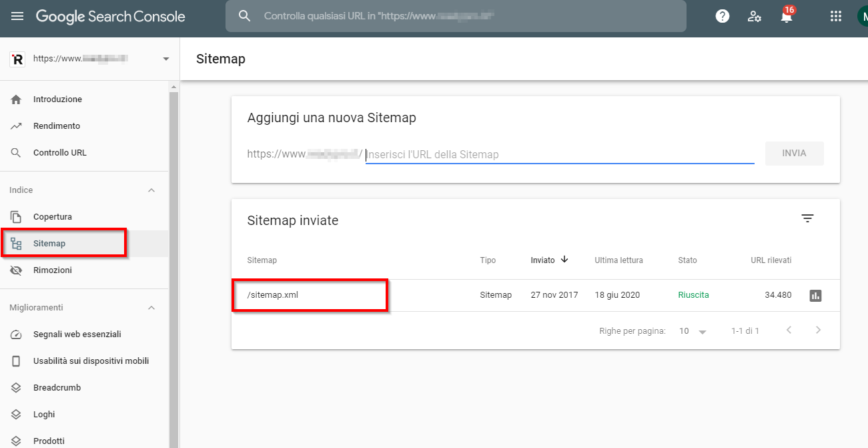Click the Stato column header
The image size is (868, 448).
point(687,260)
